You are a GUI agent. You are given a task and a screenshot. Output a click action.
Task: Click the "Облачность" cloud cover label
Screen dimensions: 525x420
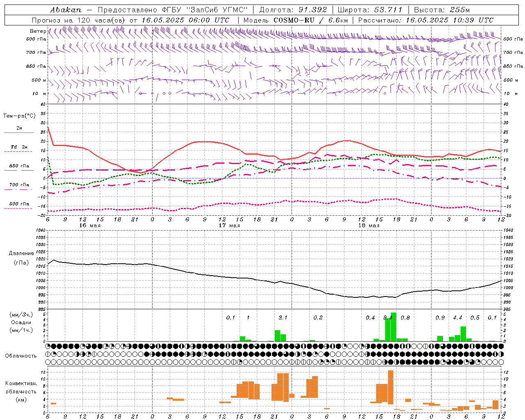coord(21,356)
